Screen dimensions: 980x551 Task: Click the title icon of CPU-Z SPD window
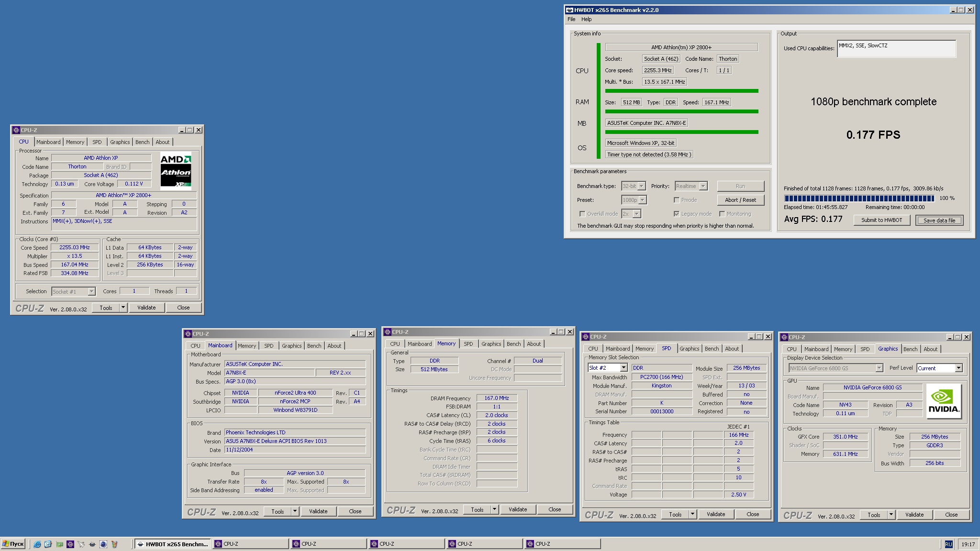(586, 337)
